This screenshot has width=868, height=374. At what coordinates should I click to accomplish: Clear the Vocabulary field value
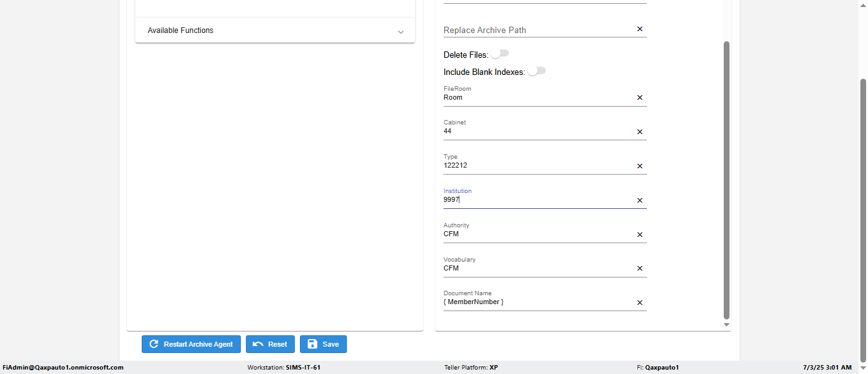(x=640, y=269)
